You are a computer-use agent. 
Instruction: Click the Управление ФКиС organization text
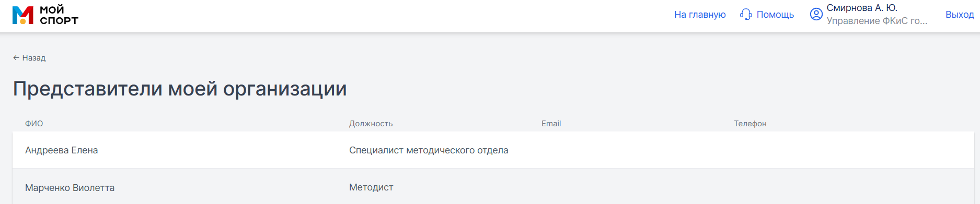(x=877, y=21)
